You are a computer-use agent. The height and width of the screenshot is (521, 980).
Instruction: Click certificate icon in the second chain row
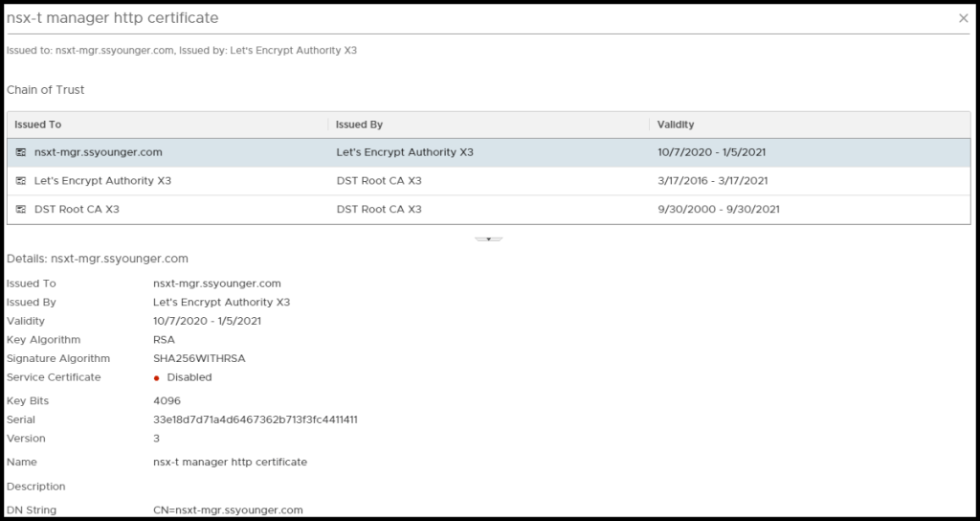click(21, 181)
